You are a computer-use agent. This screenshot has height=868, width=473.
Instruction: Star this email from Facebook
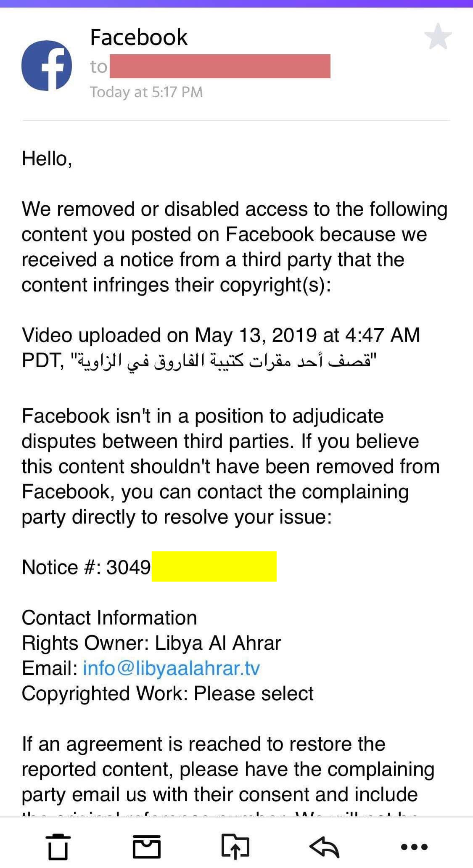tap(438, 37)
